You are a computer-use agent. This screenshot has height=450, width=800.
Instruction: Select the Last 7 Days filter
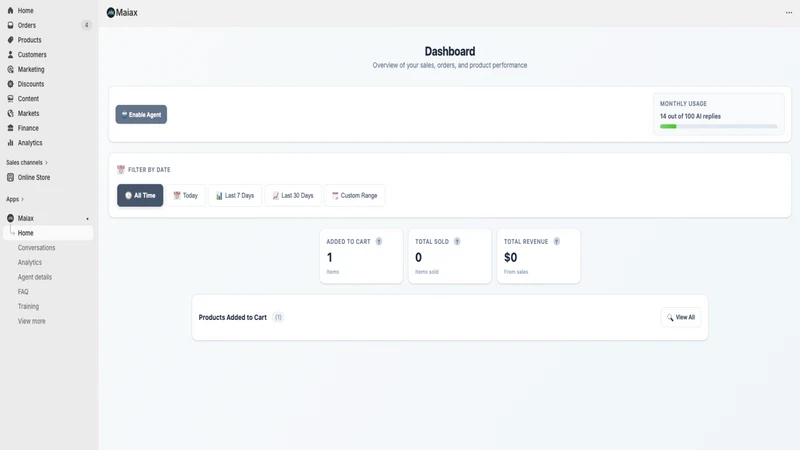pos(235,195)
